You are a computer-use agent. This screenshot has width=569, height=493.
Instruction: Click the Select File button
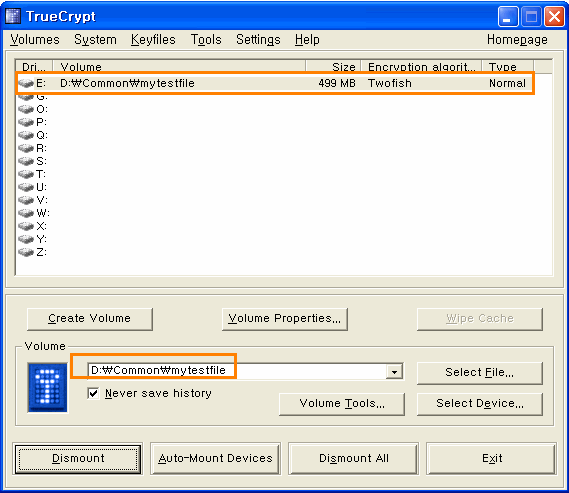[x=480, y=373]
